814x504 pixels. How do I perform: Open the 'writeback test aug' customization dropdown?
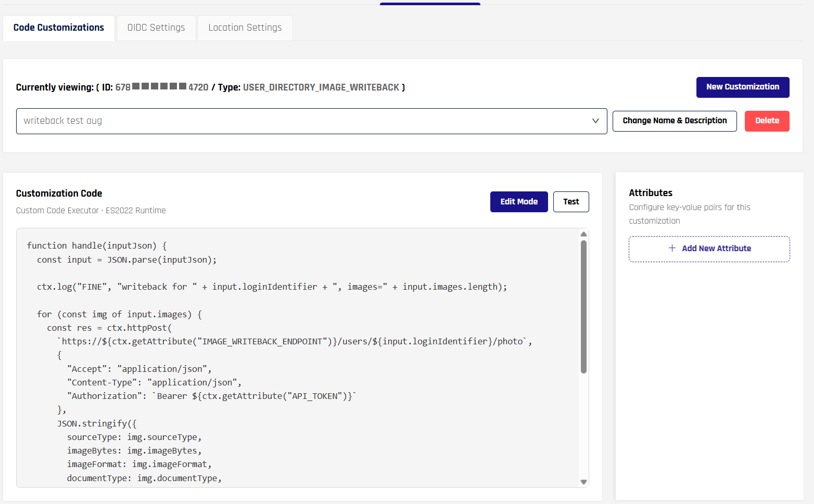click(x=311, y=121)
